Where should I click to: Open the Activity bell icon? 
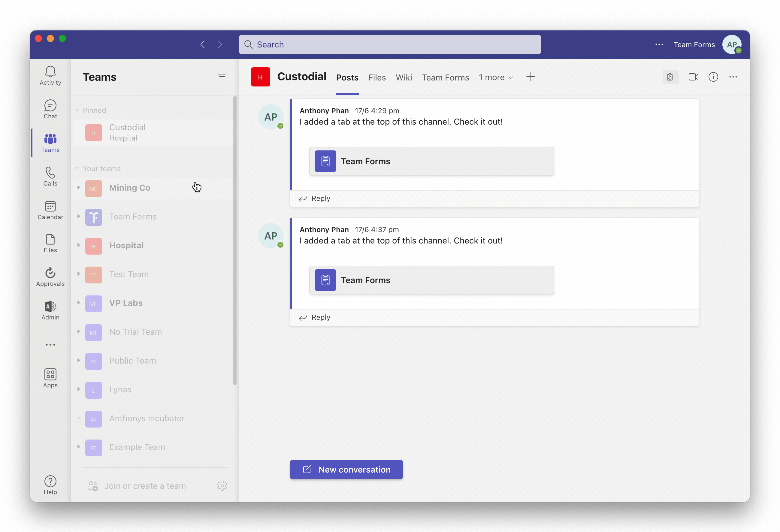tap(50, 71)
